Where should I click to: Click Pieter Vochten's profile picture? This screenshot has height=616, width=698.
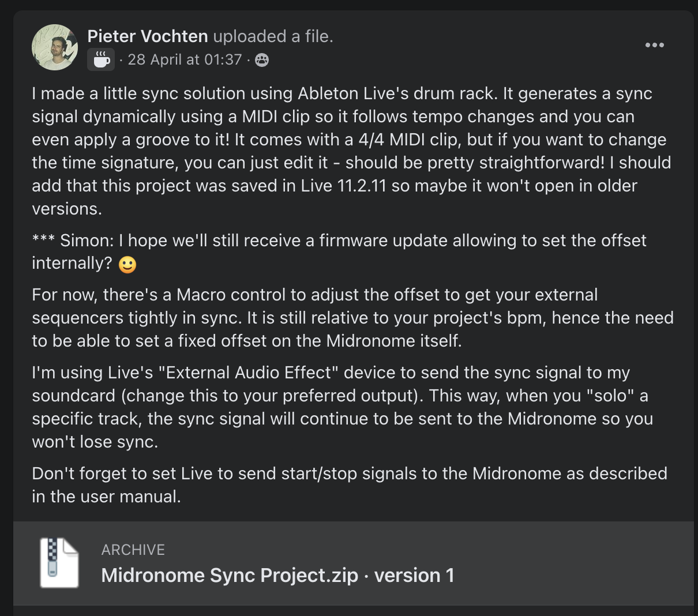coord(55,47)
